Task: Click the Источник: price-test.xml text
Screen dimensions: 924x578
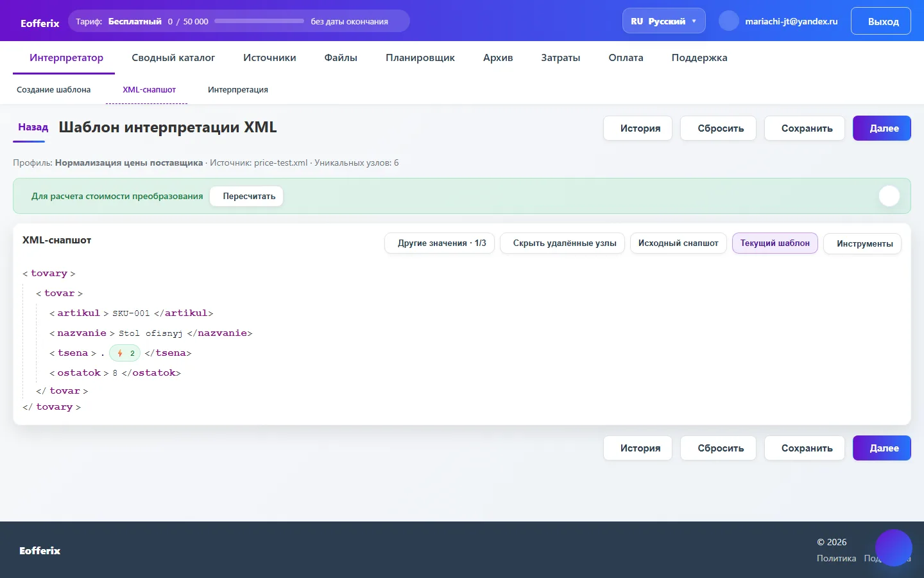Action: click(x=259, y=162)
